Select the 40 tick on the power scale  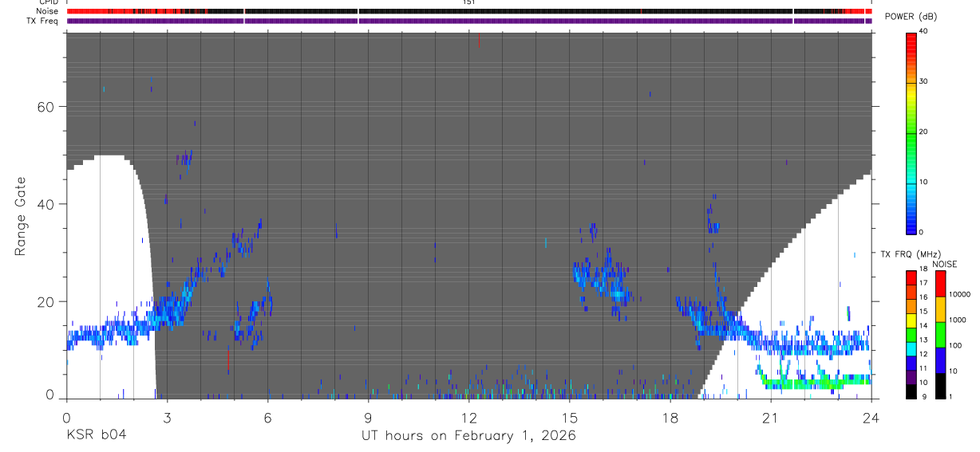pyautogui.click(x=923, y=31)
